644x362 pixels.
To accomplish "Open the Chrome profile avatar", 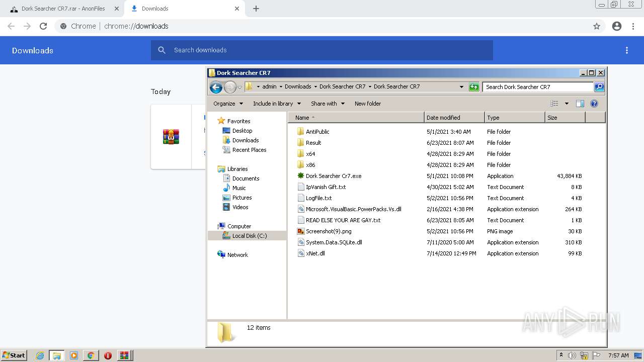I will [x=617, y=26].
